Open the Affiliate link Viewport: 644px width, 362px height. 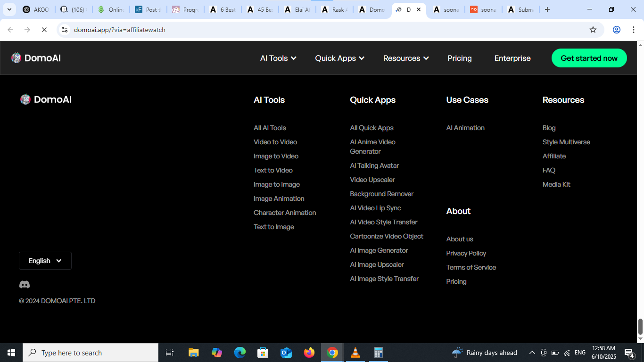[x=554, y=156]
